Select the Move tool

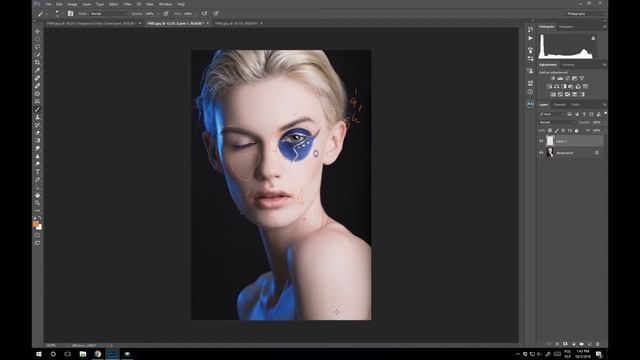(38, 31)
